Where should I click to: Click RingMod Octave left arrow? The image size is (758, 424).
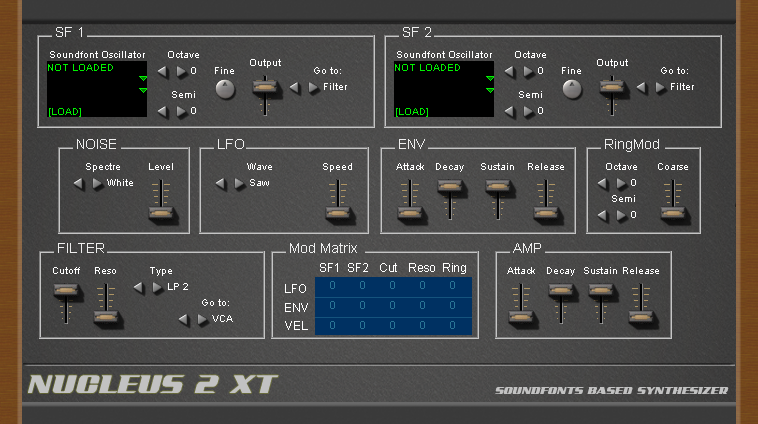click(603, 184)
